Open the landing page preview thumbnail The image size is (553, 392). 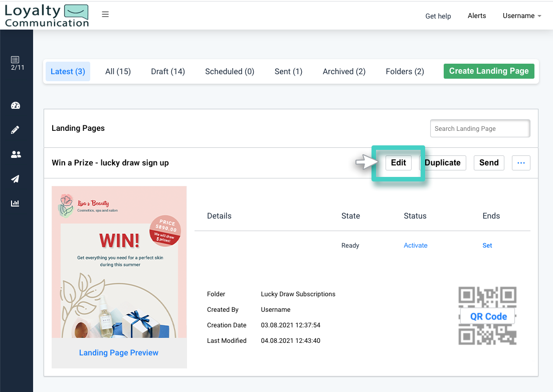(x=119, y=262)
